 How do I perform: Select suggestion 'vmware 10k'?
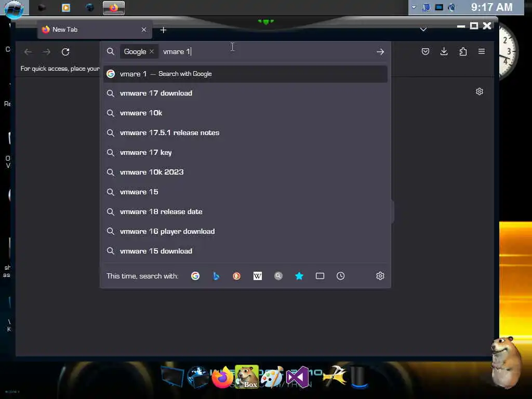pyautogui.click(x=245, y=113)
